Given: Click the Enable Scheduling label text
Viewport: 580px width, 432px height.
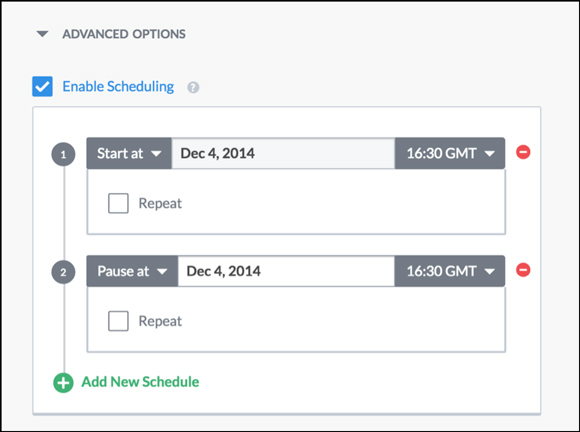Looking at the screenshot, I should pyautogui.click(x=118, y=87).
